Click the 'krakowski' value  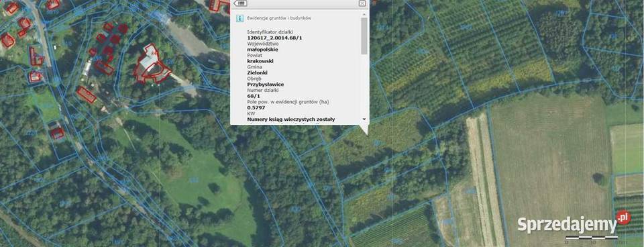tap(260, 61)
